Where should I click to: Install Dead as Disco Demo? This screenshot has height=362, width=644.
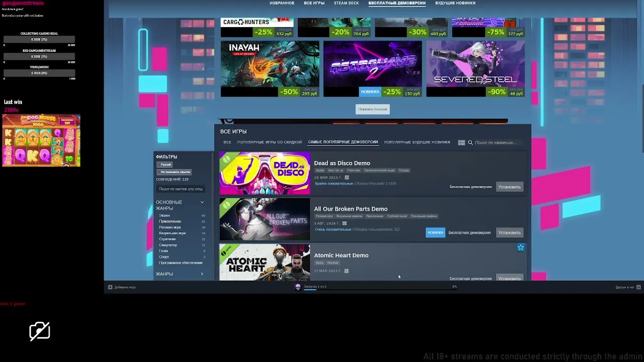tap(509, 187)
